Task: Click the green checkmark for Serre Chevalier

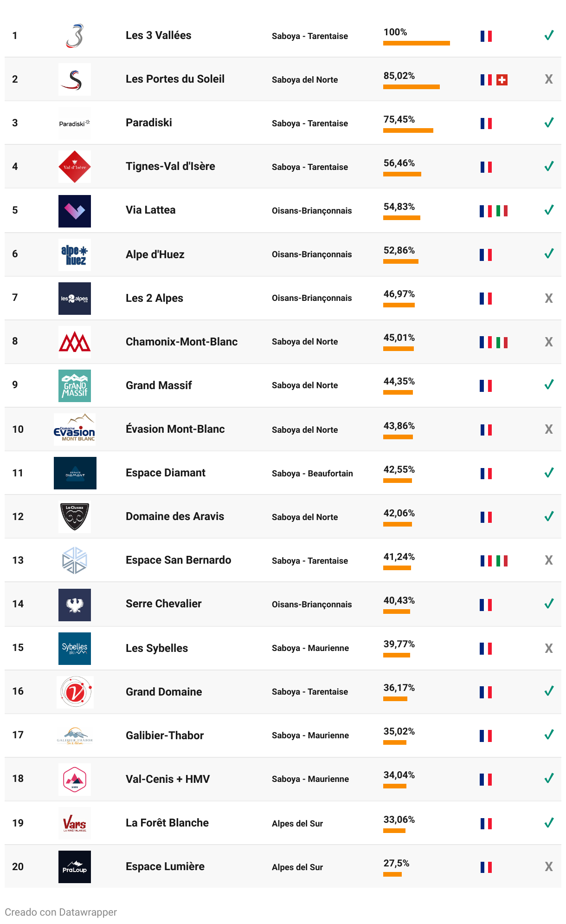Action: point(549,604)
